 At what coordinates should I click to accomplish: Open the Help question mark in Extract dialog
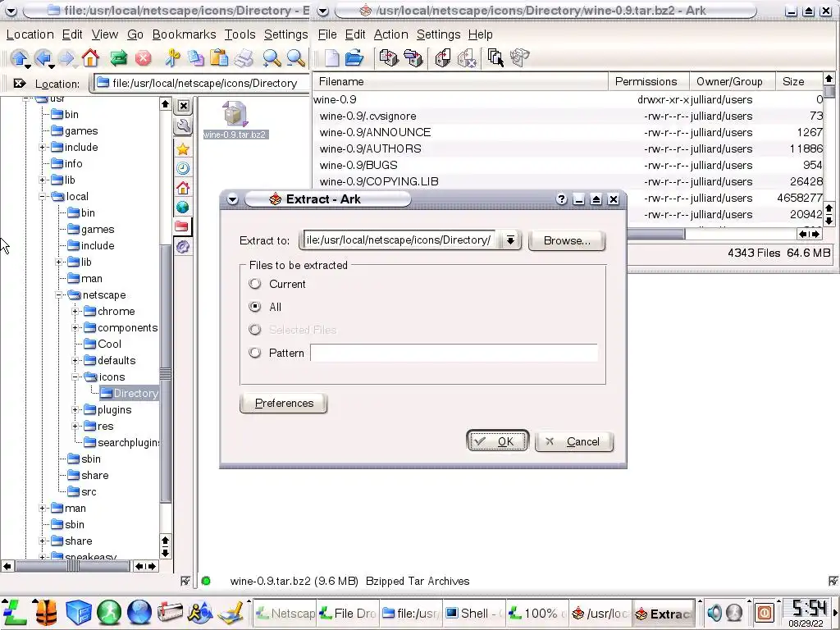click(x=561, y=199)
